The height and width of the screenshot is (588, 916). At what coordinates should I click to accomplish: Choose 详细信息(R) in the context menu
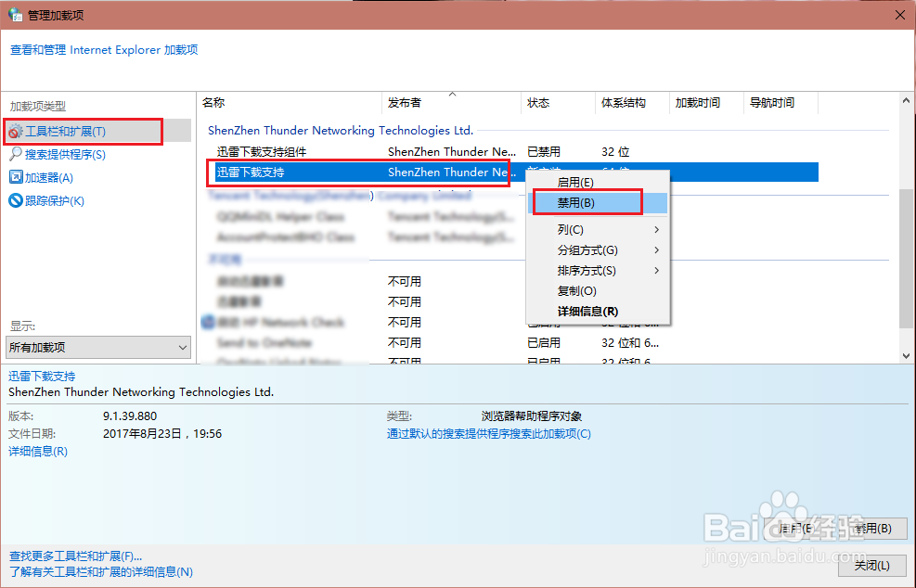click(x=598, y=312)
